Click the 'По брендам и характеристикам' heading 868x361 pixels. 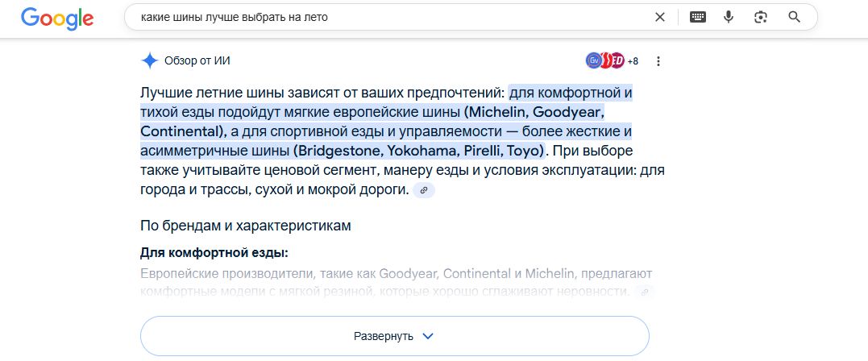(x=246, y=226)
